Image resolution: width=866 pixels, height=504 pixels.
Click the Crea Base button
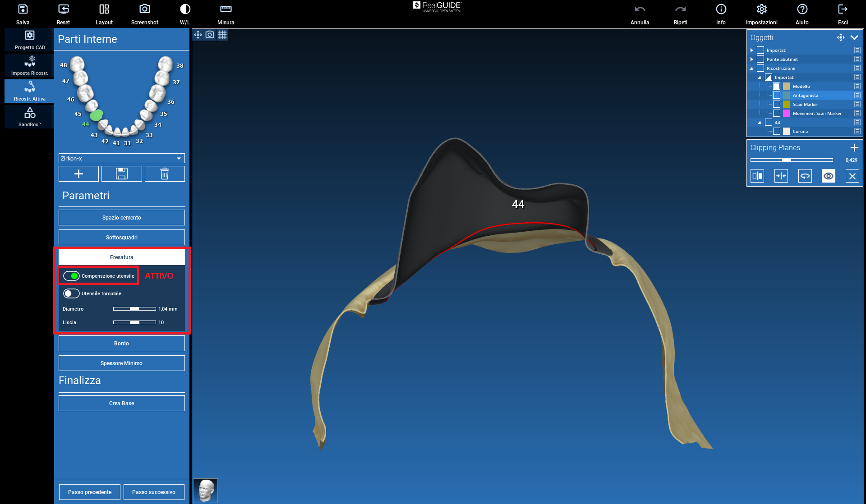121,403
